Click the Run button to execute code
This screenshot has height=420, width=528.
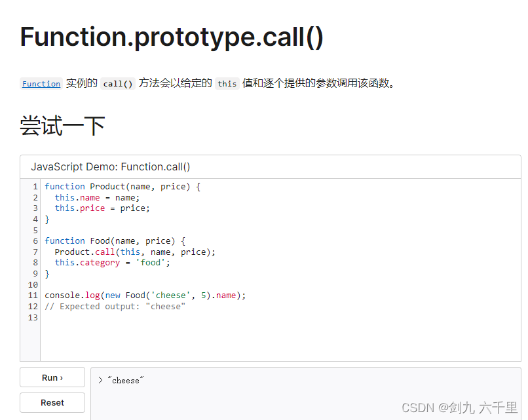coord(52,377)
